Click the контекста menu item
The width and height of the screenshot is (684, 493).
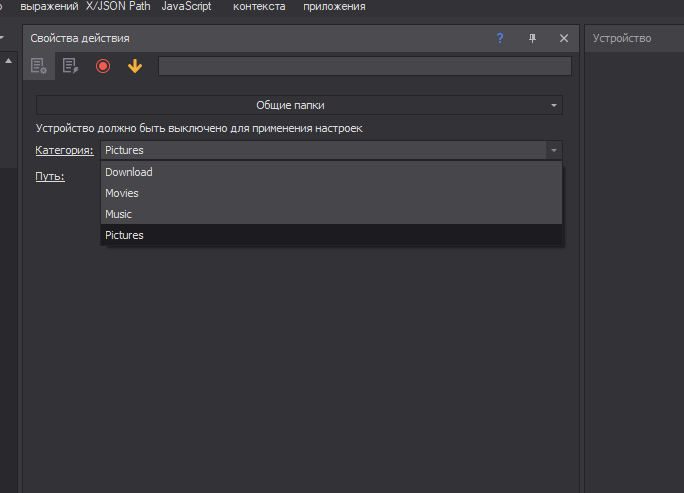(x=259, y=6)
